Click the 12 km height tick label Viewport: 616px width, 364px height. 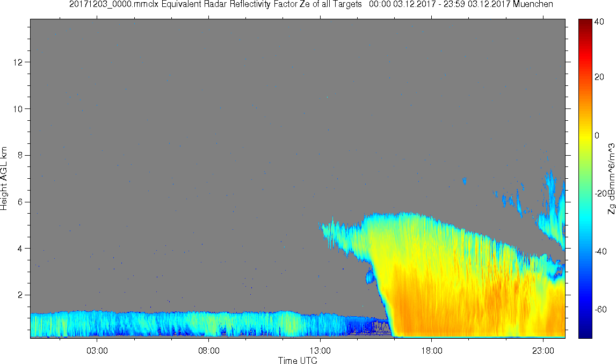(x=18, y=62)
